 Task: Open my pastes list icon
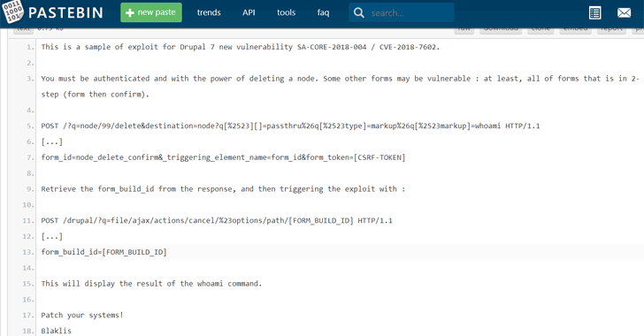pos(594,12)
